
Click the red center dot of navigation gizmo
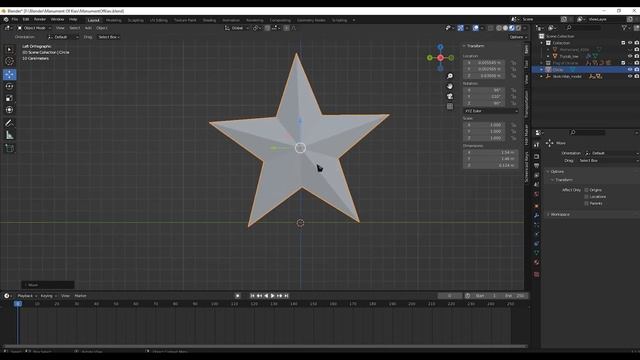coord(440,58)
